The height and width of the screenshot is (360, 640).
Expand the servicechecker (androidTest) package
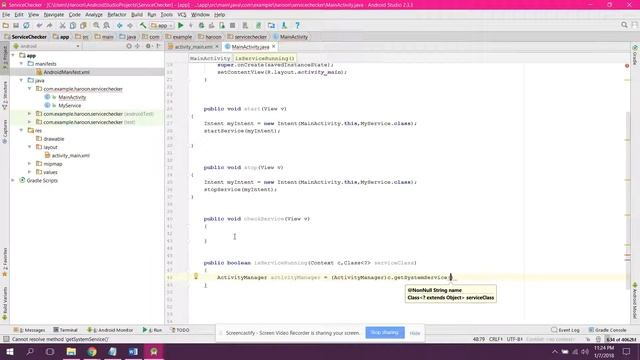pos(29,113)
